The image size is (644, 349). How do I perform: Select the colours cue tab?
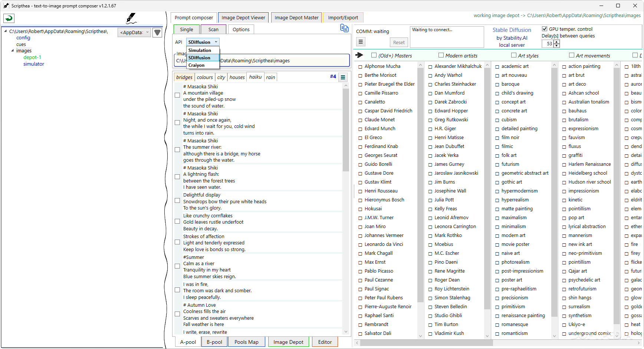click(205, 77)
